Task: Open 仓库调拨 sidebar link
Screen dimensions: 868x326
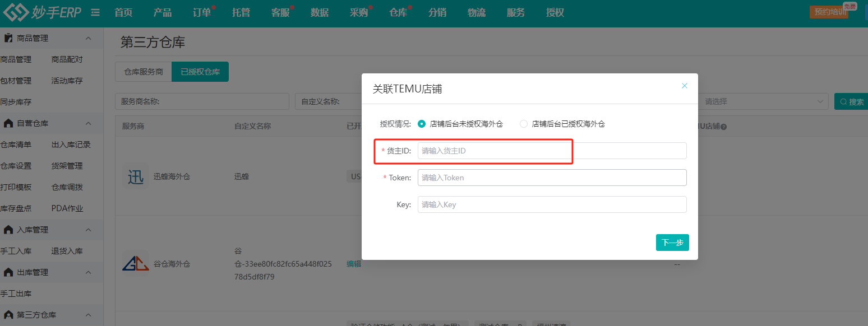Action: pos(67,187)
